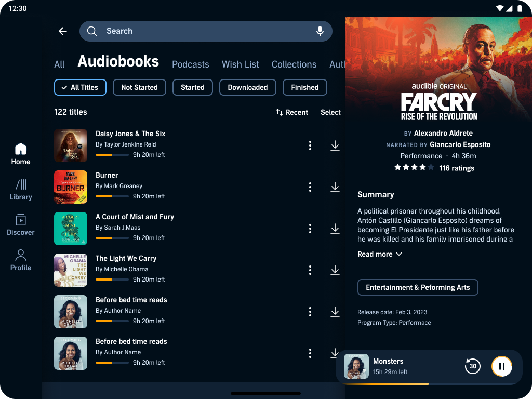Image resolution: width=532 pixels, height=399 pixels.
Task: Click the 12:30 clock in status bar
Action: click(18, 8)
